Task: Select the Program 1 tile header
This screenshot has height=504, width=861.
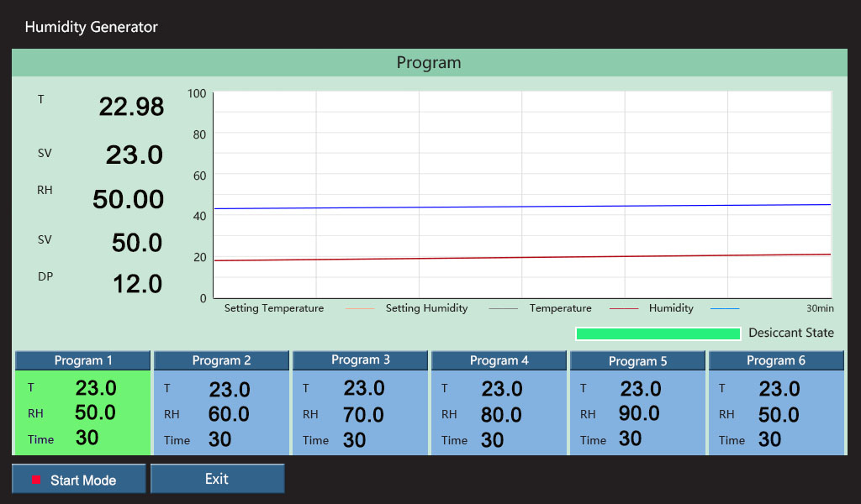Action: (82, 360)
